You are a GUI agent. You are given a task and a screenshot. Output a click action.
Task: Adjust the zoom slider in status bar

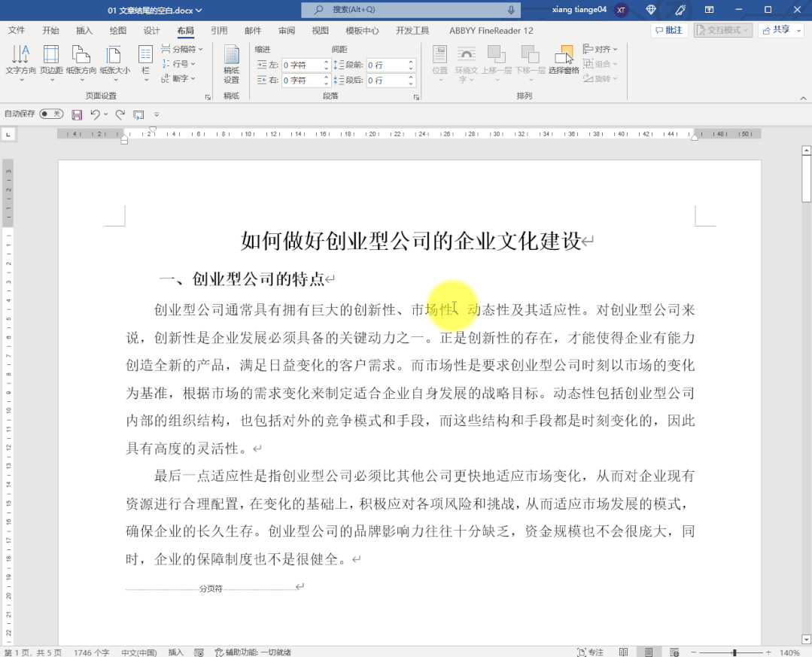coord(734,652)
